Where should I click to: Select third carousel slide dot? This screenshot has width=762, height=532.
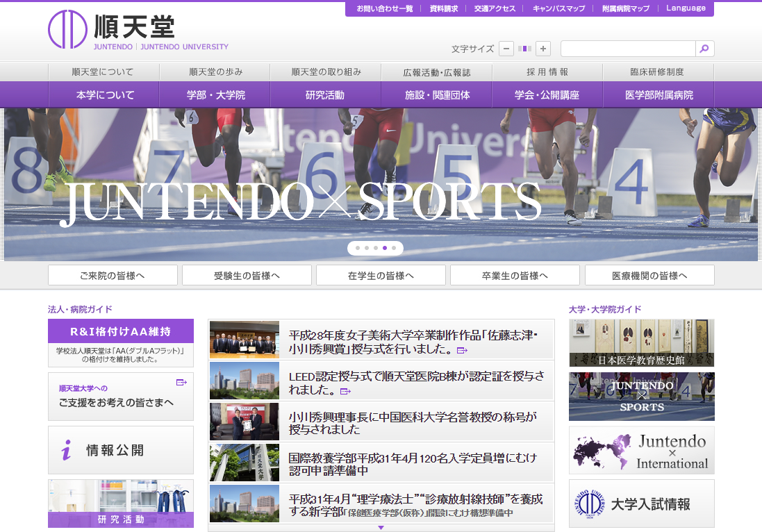tap(376, 248)
